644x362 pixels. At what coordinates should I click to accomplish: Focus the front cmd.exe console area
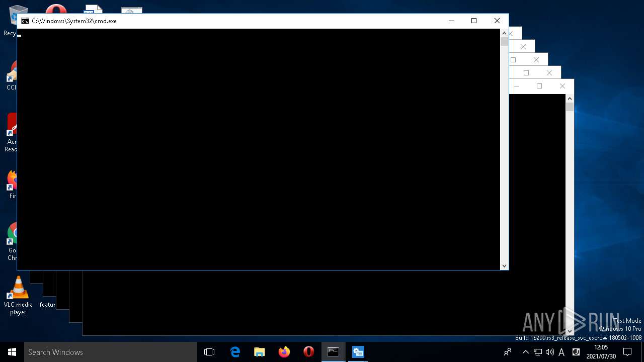point(259,149)
